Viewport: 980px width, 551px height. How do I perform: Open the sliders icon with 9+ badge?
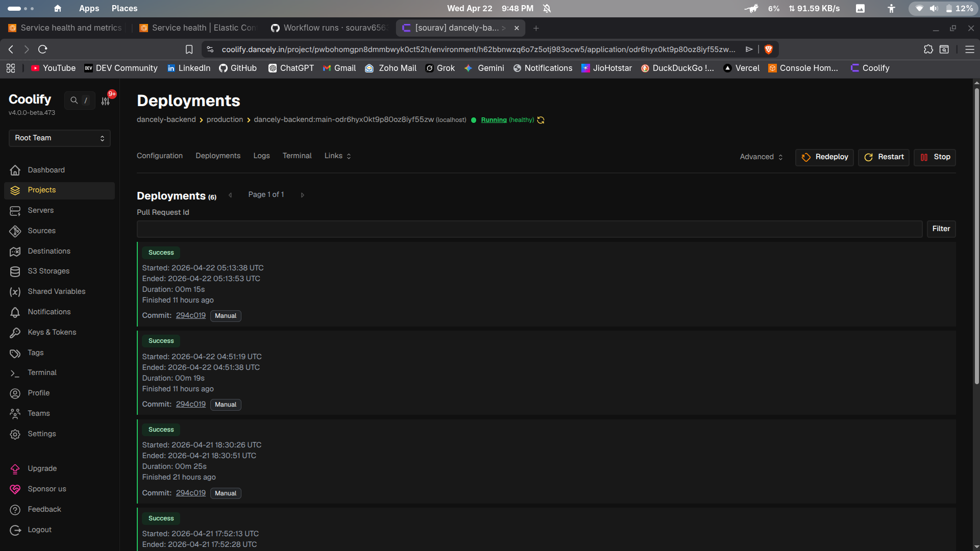[x=106, y=101]
